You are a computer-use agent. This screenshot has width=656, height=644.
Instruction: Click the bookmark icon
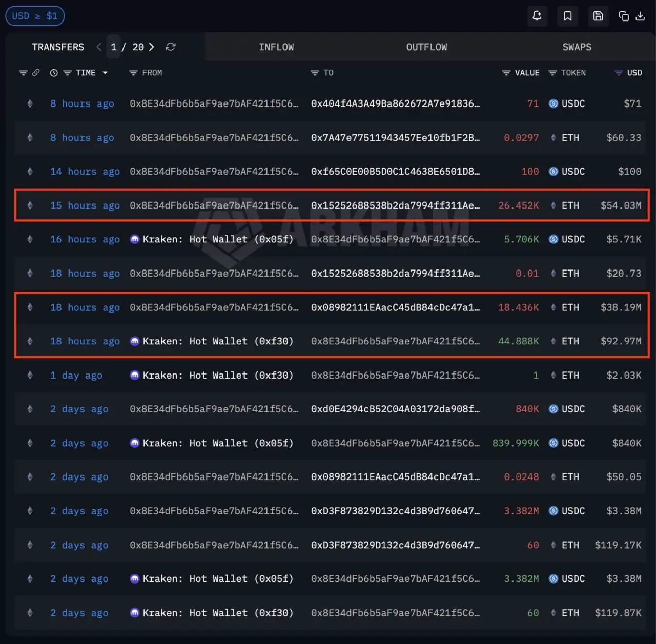567,16
